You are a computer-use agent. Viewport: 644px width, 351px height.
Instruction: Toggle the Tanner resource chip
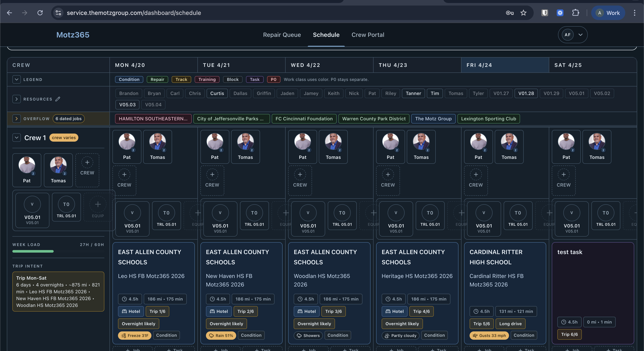pos(413,93)
